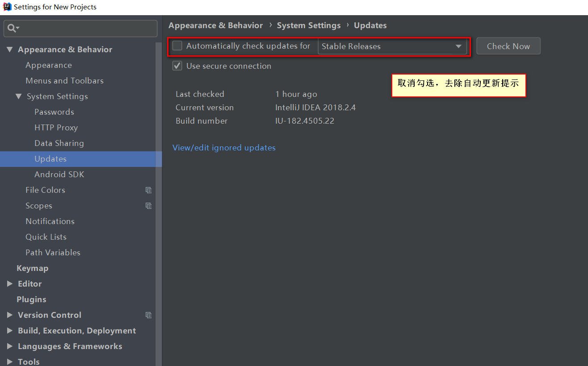Viewport: 588px width, 366px height.
Task: Open Keymap settings
Action: [x=32, y=268]
